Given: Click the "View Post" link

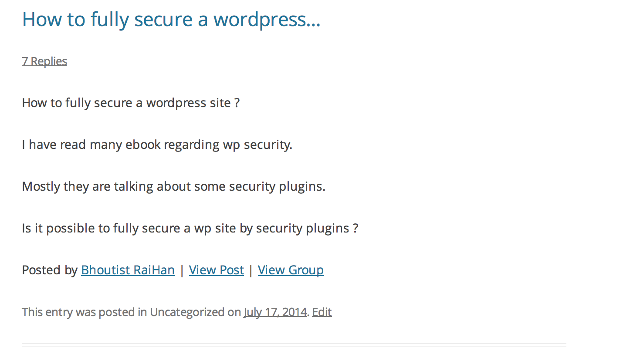Looking at the screenshot, I should (216, 270).
